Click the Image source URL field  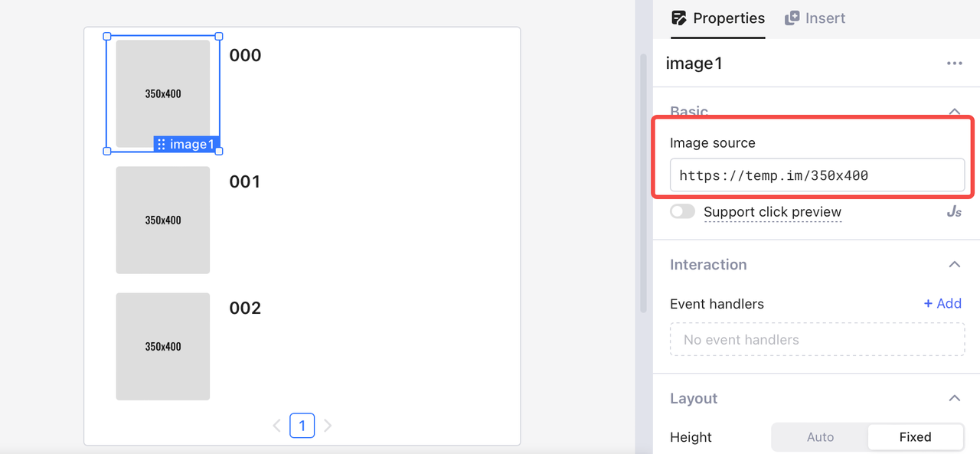816,175
